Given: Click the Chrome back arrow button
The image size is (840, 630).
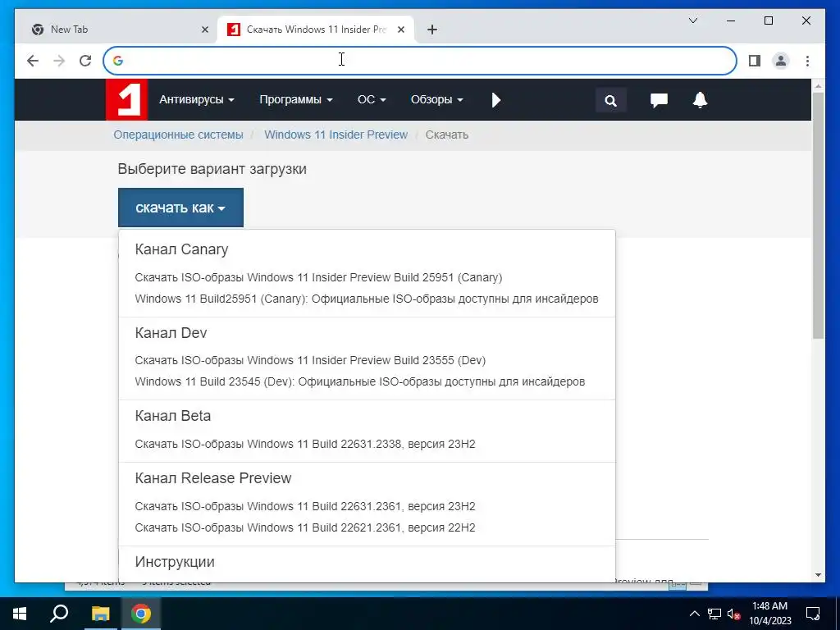Looking at the screenshot, I should (x=33, y=61).
